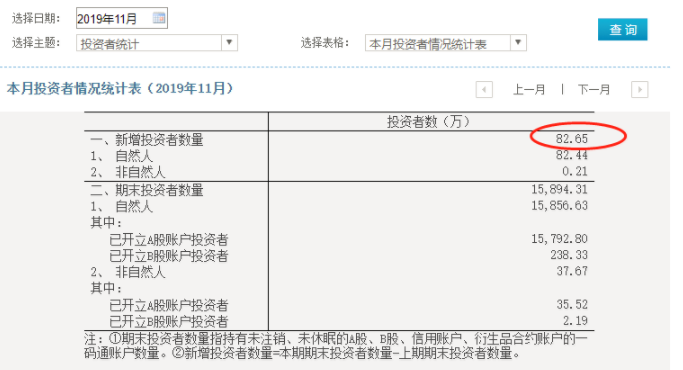Click the value 15,792.80

pos(559,239)
